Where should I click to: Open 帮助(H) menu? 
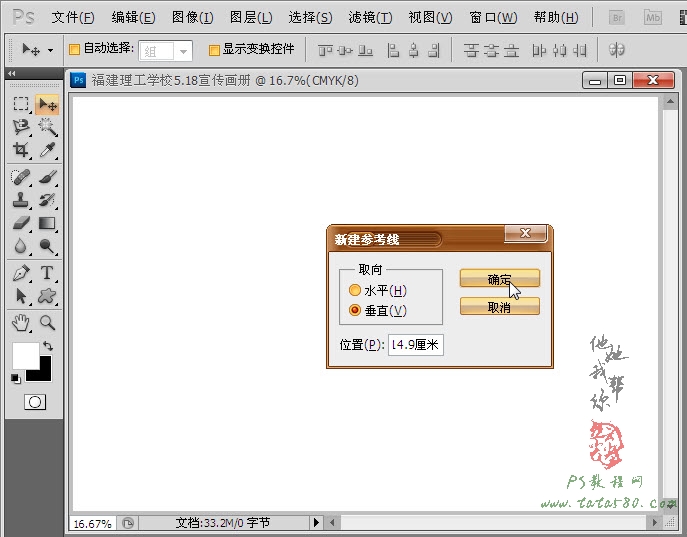tap(556, 18)
